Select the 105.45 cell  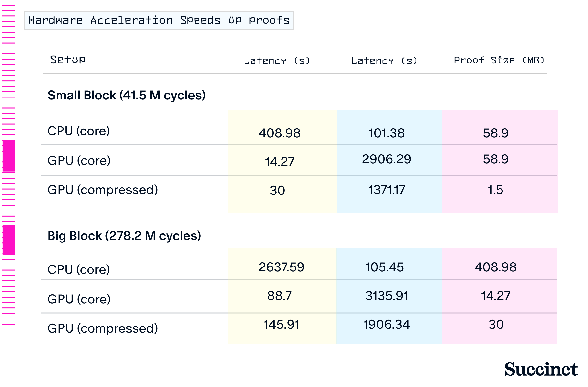tap(384, 267)
